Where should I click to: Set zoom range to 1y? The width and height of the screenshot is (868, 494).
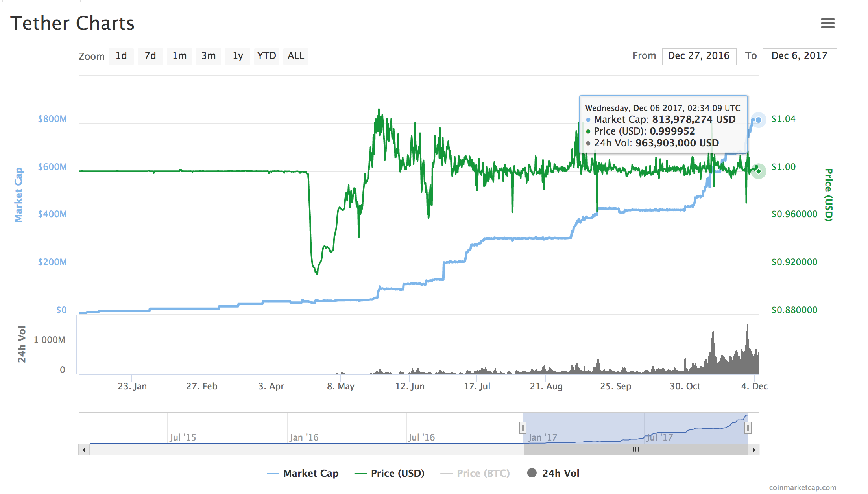point(238,56)
